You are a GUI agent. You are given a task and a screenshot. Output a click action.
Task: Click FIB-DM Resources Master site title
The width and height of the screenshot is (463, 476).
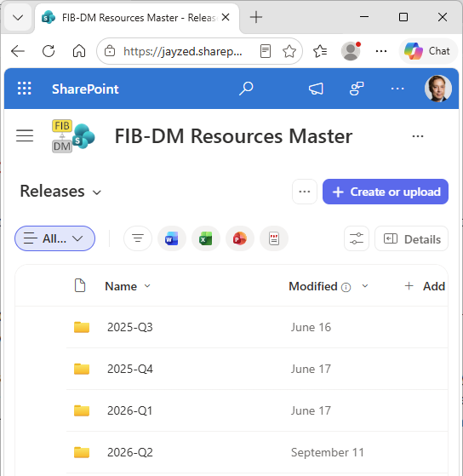(x=233, y=136)
